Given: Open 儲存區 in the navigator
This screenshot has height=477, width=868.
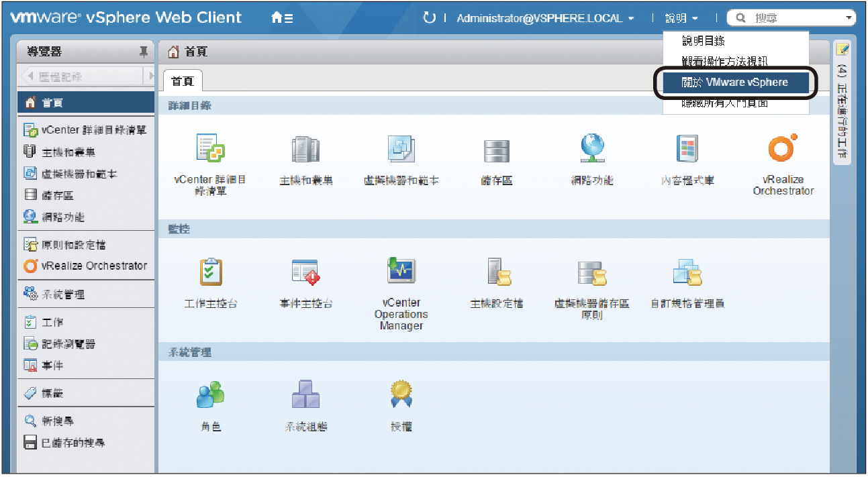Looking at the screenshot, I should 87,195.
